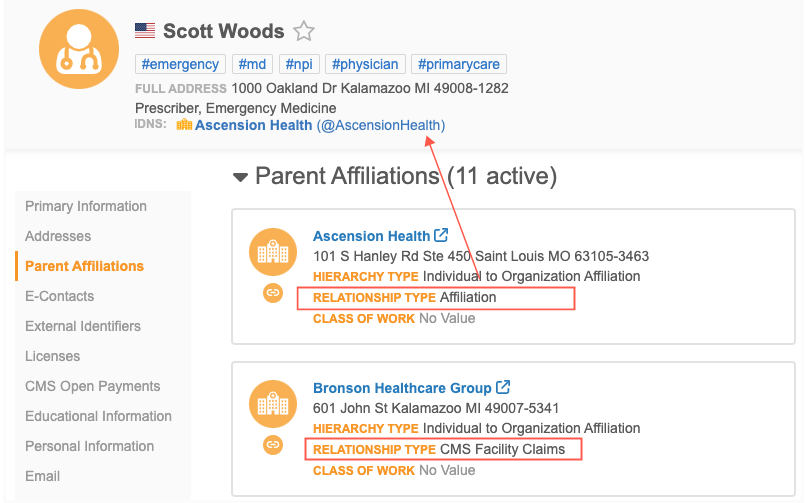Collapse the Parent Affiliations section
Image resolution: width=807 pixels, height=503 pixels.
[240, 177]
